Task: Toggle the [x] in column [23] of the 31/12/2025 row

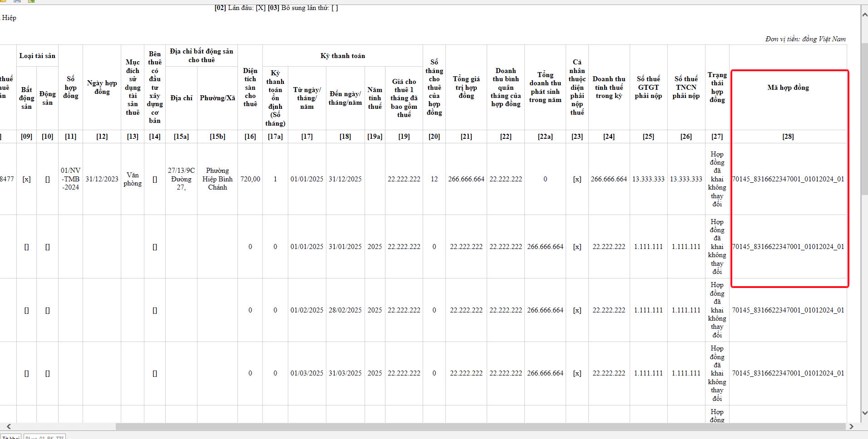Action: [x=577, y=179]
